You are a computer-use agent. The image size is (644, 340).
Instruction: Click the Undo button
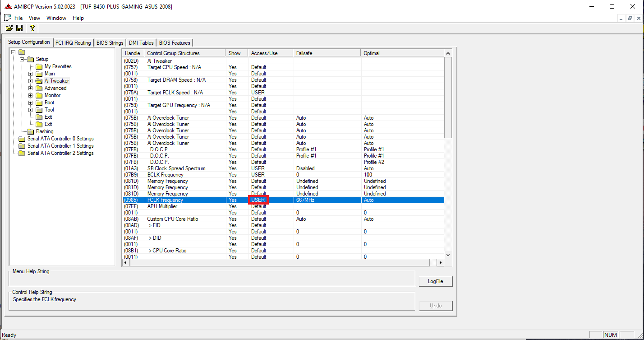tap(436, 306)
